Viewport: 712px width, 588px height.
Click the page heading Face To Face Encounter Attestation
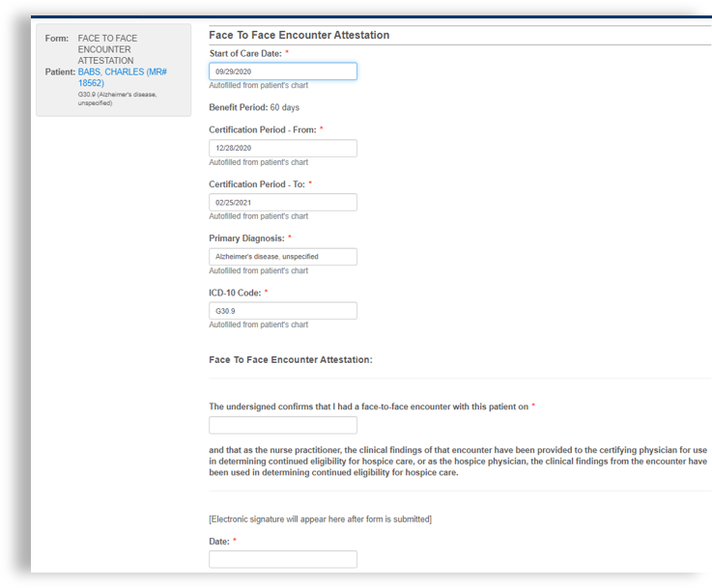299,35
